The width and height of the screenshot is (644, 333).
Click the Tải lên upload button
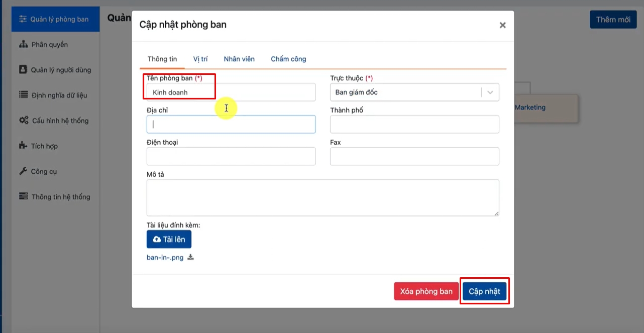[169, 240]
